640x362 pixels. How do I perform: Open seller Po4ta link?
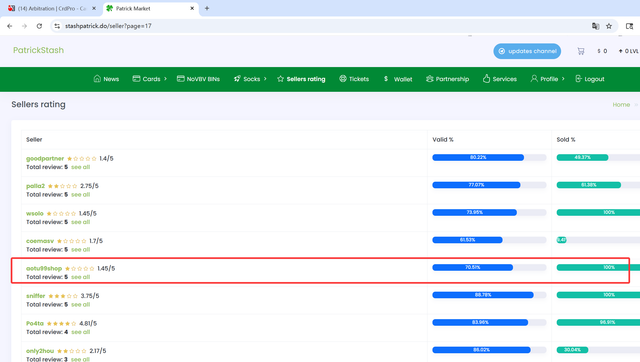click(35, 323)
